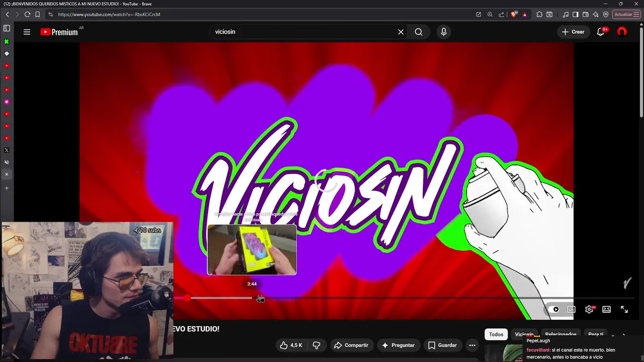Toggle the browser sidebar panel
This screenshot has height=362, width=644.
(576, 15)
